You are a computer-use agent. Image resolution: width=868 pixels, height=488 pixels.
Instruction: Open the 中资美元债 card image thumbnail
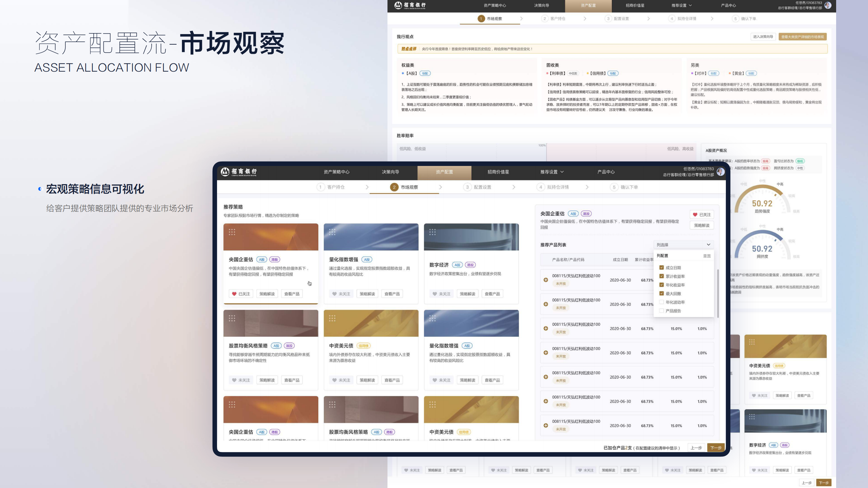tap(371, 323)
